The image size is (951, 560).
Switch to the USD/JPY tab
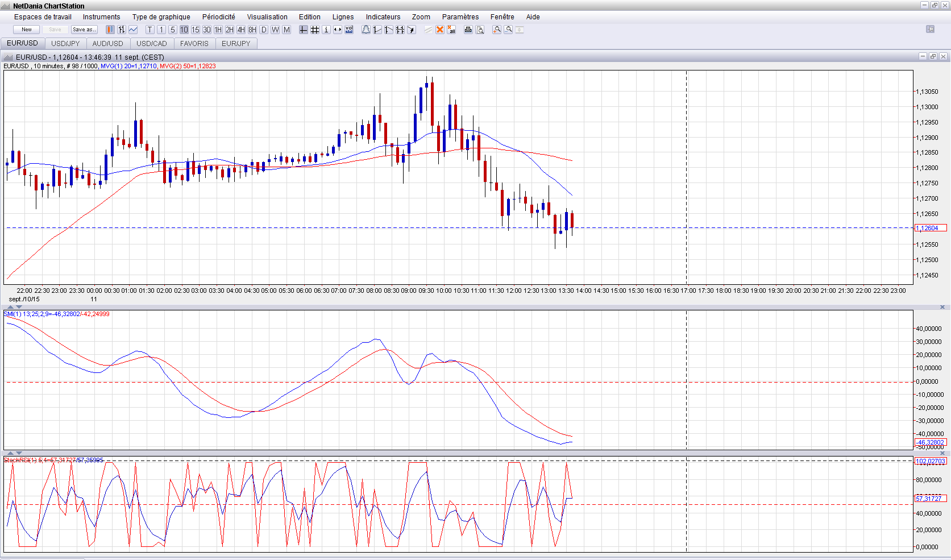point(65,43)
